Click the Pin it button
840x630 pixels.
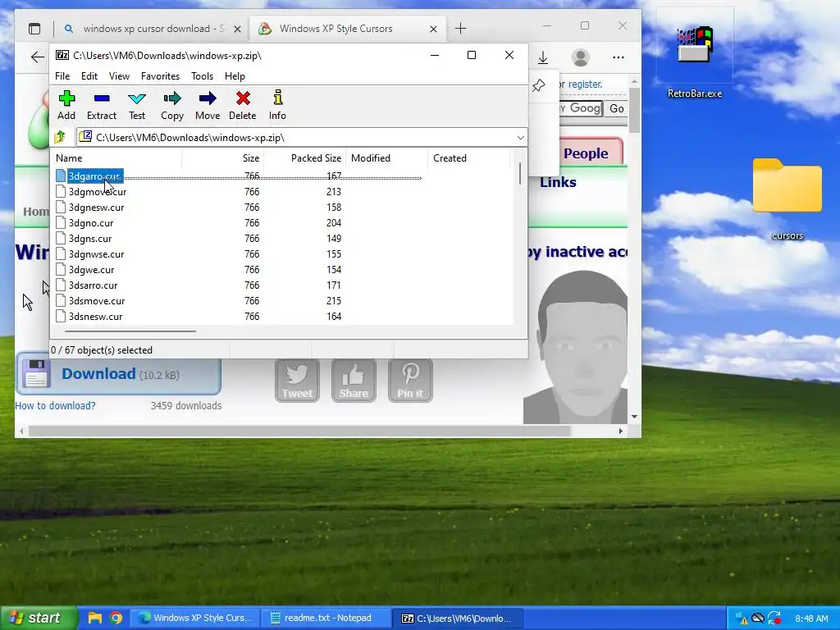click(x=410, y=381)
